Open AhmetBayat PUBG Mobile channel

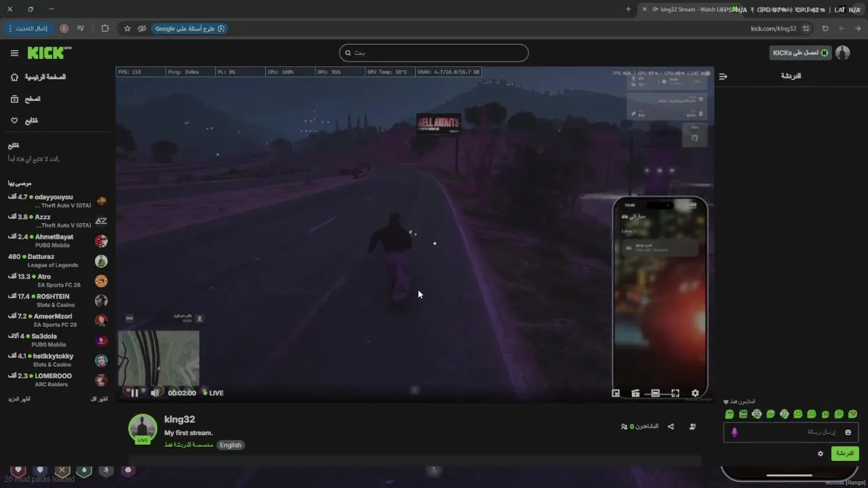pos(57,241)
